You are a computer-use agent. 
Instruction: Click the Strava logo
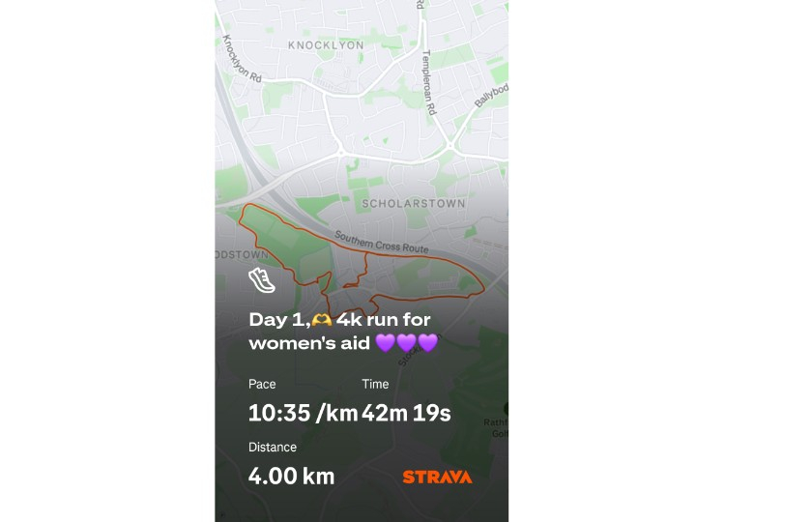click(x=437, y=477)
